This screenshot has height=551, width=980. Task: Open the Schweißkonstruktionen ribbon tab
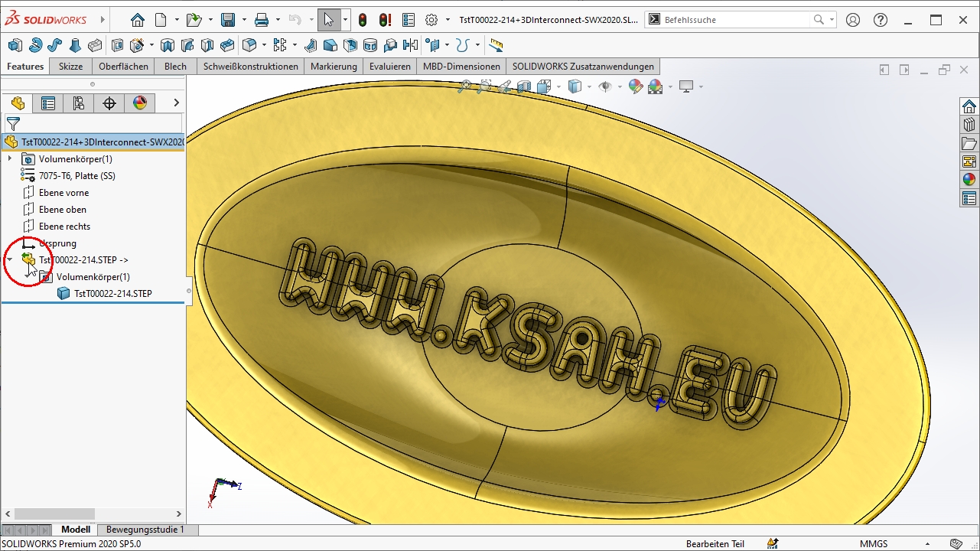click(251, 67)
